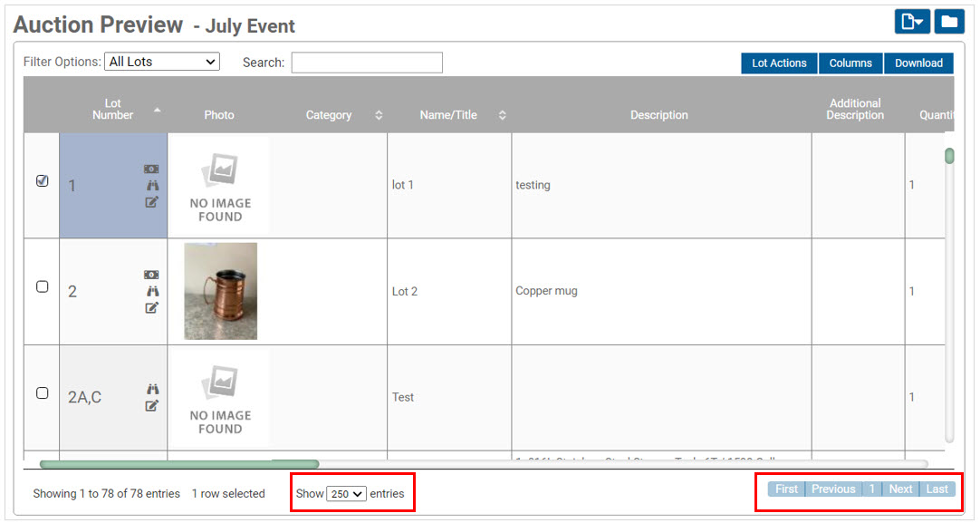Open the folder icon button
The image size is (980, 523).
pos(949,22)
